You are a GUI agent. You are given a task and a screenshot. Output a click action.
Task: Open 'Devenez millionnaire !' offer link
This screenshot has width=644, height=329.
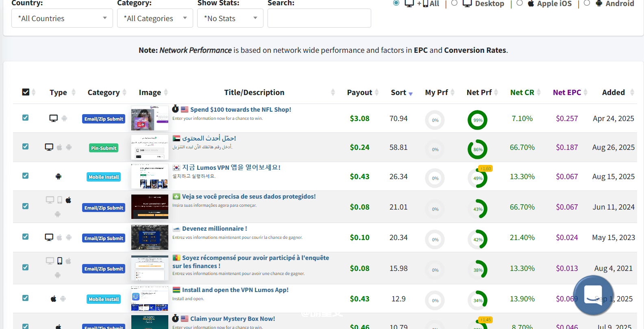point(214,229)
